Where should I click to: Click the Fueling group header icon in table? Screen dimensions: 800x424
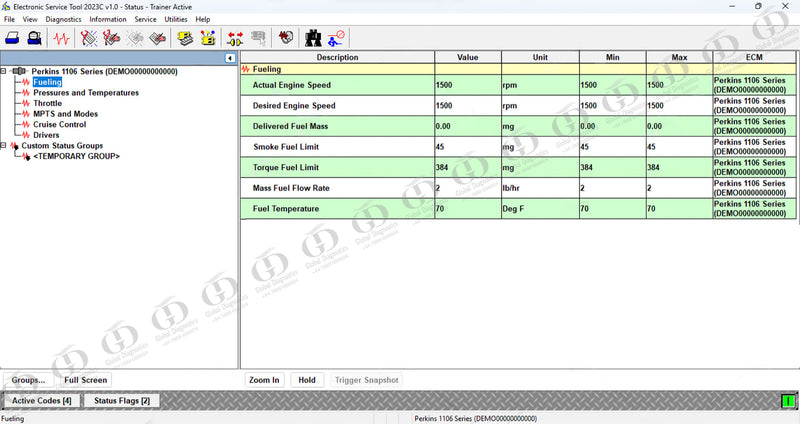click(x=246, y=69)
